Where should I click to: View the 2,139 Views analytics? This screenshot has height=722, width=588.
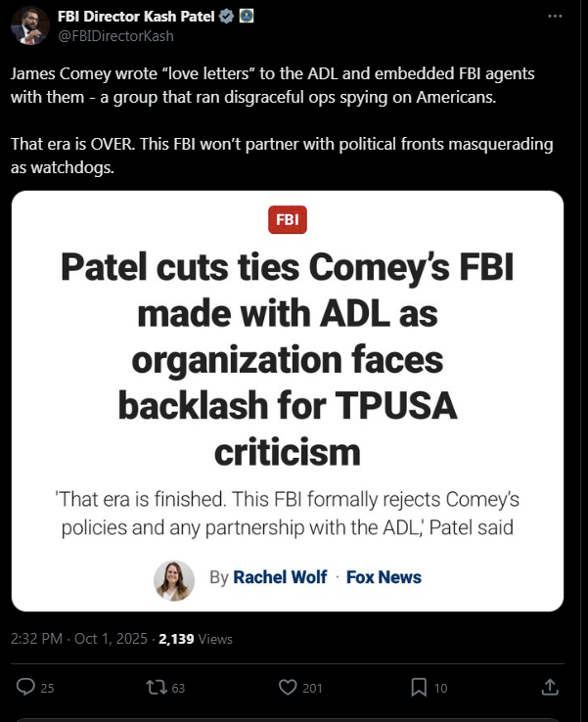click(196, 639)
